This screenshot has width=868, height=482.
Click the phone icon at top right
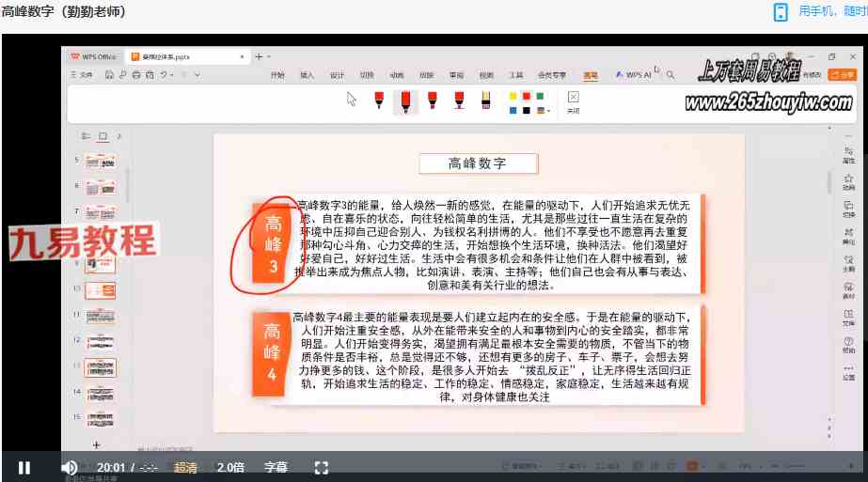(x=781, y=11)
